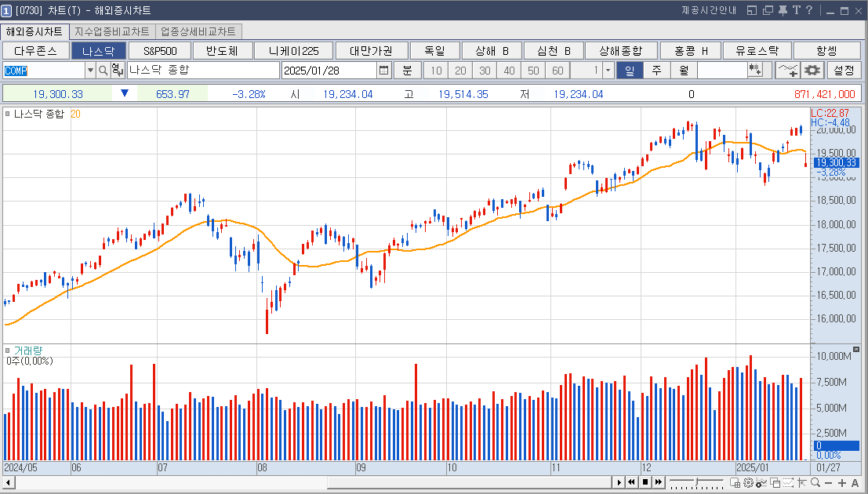
Task: Click the scrollbar left arrow at bottom
Action: (8, 483)
